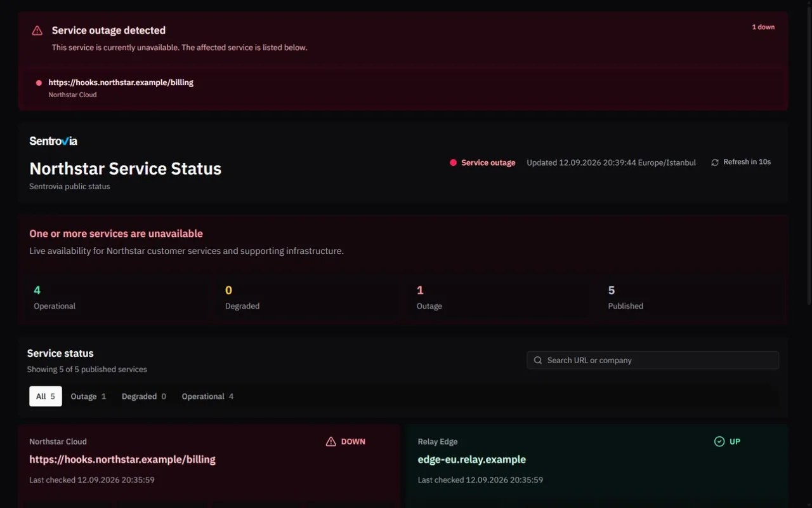Click the refresh icon beside Refresh in 10s
Screen dimensions: 812x508
pos(715,163)
